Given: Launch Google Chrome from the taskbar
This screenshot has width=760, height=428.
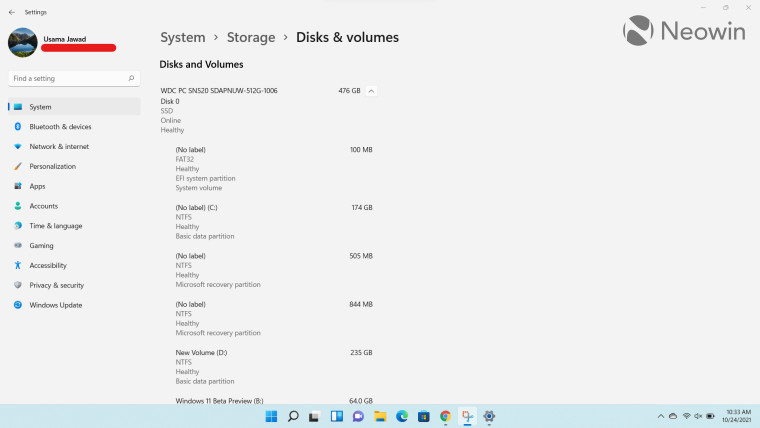Looking at the screenshot, I should coord(445,416).
